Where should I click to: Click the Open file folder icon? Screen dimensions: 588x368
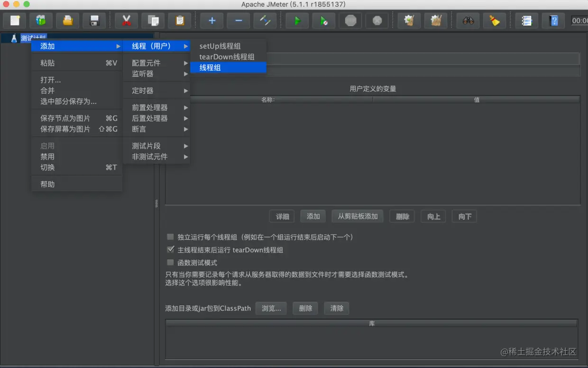tap(68, 20)
